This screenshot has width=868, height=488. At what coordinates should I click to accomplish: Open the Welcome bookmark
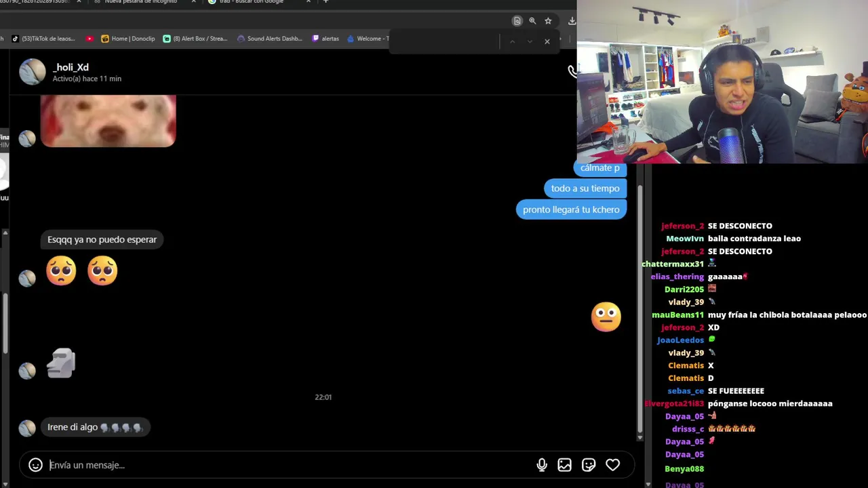(x=368, y=39)
